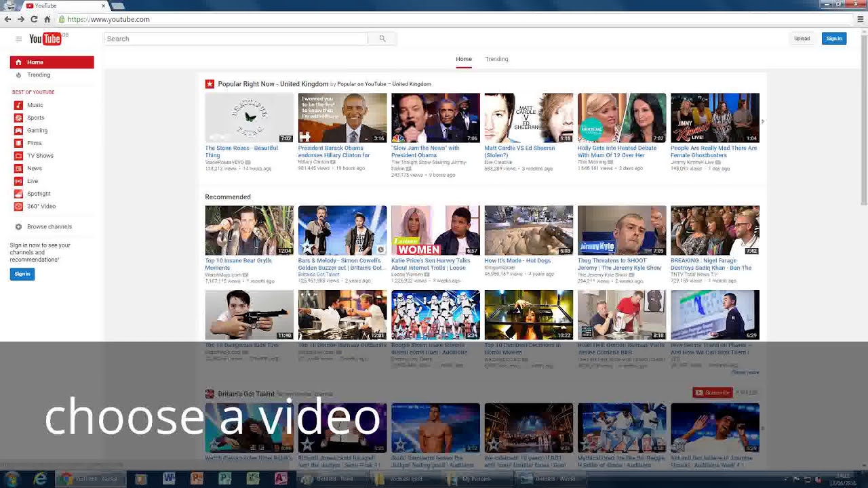Open Bars & Melody Golden Buzzer thumbnail
Viewport: 868px width, 488px height.
[x=342, y=230]
